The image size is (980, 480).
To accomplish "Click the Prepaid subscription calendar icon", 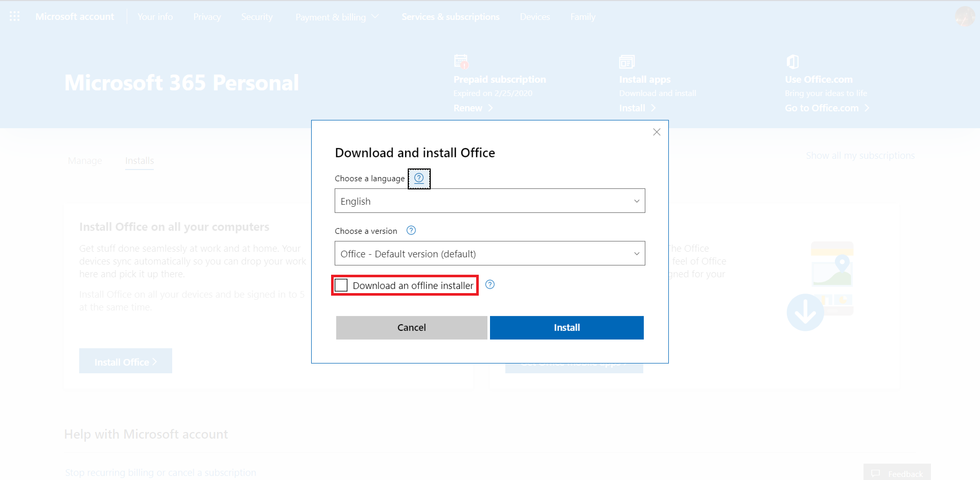I will (461, 62).
